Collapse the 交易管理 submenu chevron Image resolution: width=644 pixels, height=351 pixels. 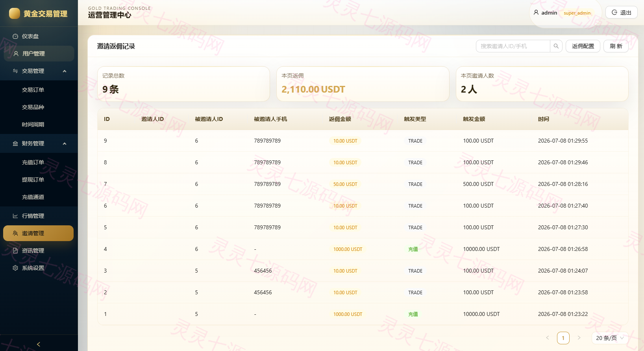(65, 71)
